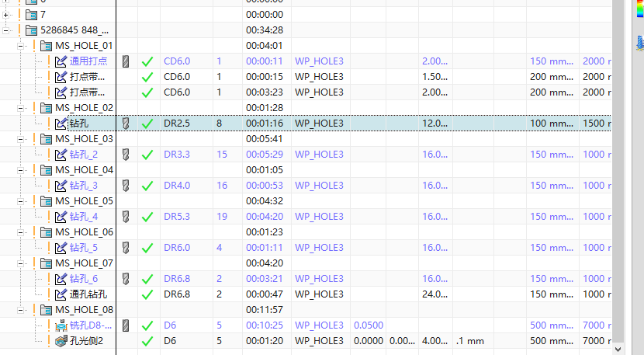The width and height of the screenshot is (644, 355).
Task: Click the blue tool icon on the right edge
Action: tap(640, 44)
